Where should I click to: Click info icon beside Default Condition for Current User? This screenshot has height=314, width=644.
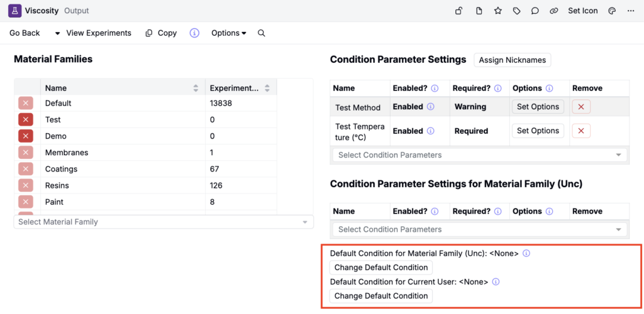[496, 281]
